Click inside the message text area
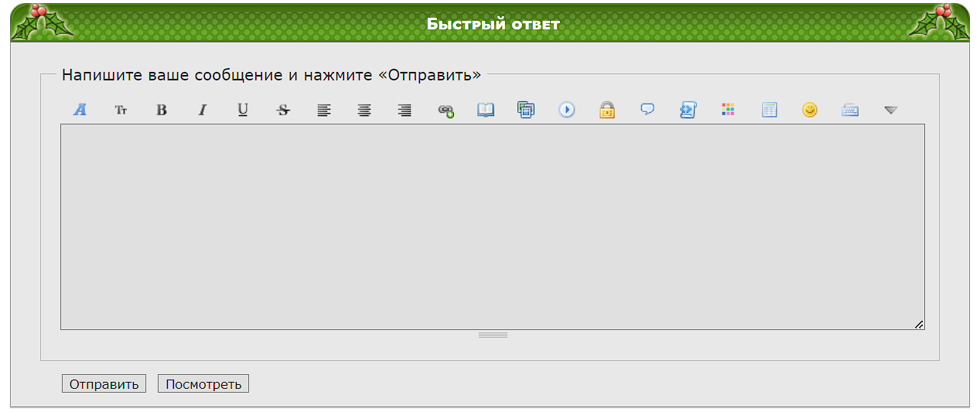This screenshot has height=412, width=980. 492,226
